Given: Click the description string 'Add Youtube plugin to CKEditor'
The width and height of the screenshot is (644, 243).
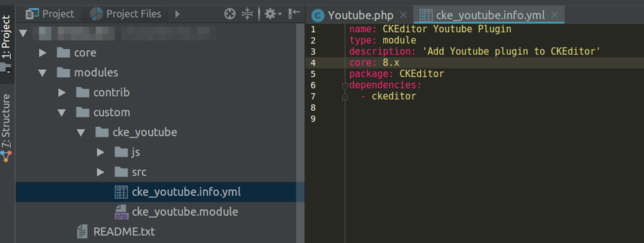Looking at the screenshot, I should [x=512, y=52].
